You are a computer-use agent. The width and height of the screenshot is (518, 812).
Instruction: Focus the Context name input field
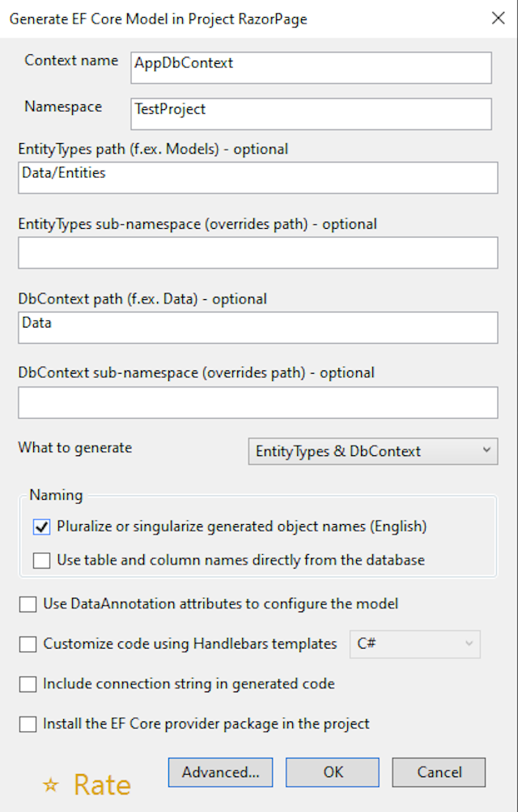[x=311, y=68]
